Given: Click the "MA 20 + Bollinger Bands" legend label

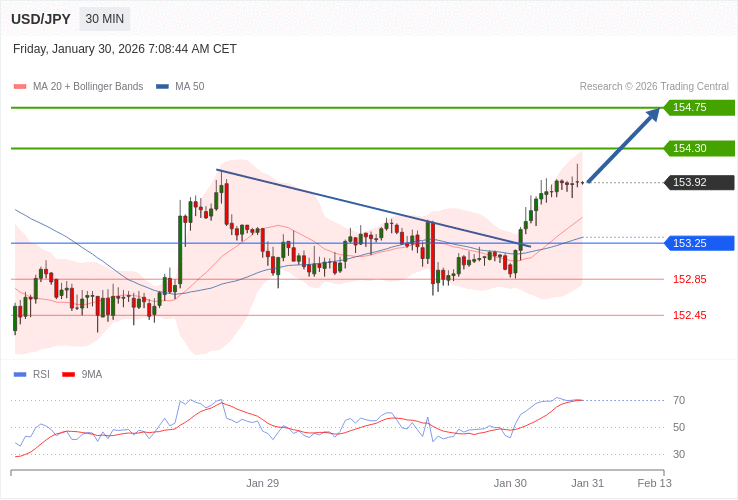Looking at the screenshot, I should point(88,87).
